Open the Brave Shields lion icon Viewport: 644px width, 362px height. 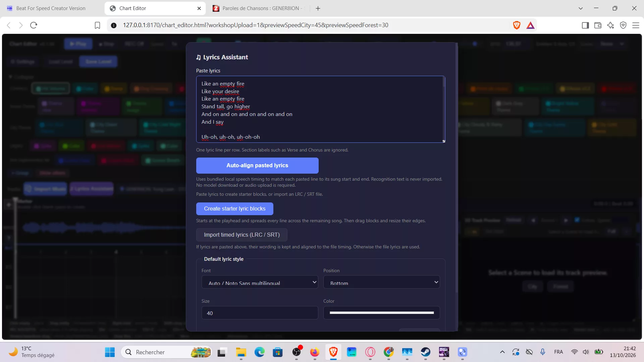tap(517, 25)
